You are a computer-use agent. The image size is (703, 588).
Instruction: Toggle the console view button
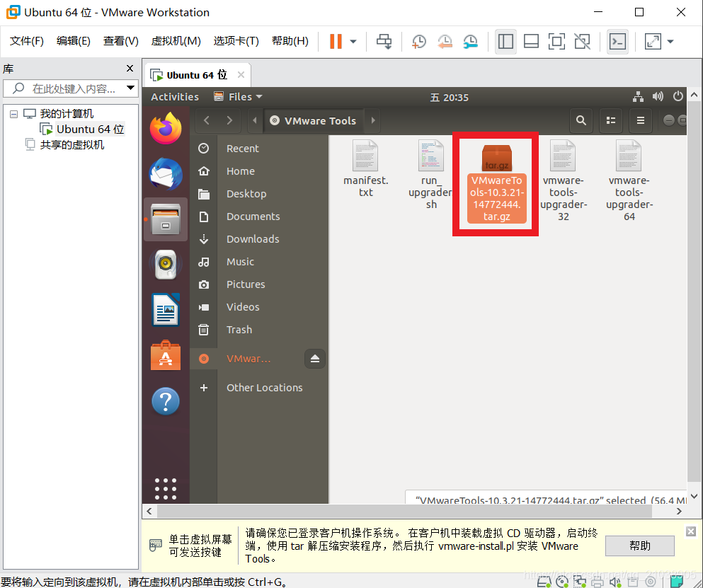pyautogui.click(x=617, y=42)
